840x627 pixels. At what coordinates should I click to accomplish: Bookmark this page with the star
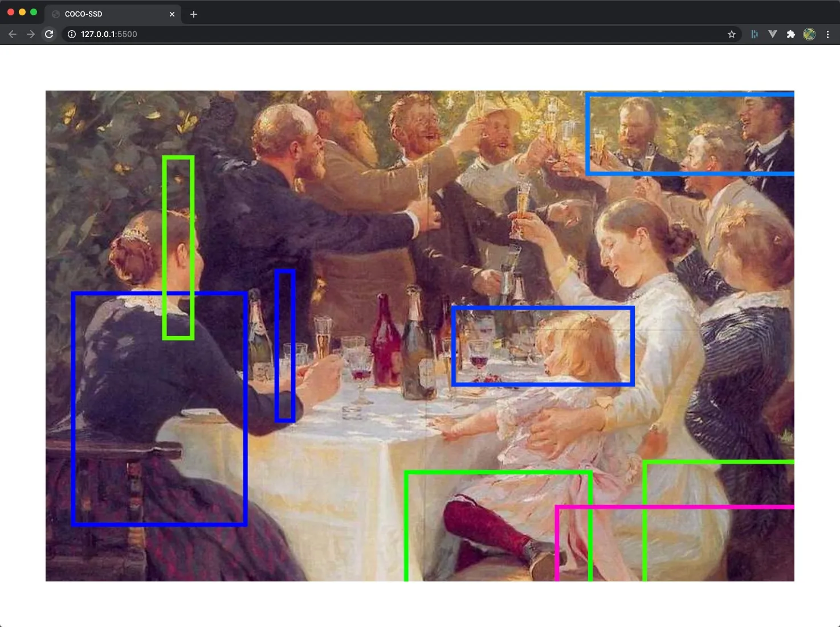tap(732, 34)
